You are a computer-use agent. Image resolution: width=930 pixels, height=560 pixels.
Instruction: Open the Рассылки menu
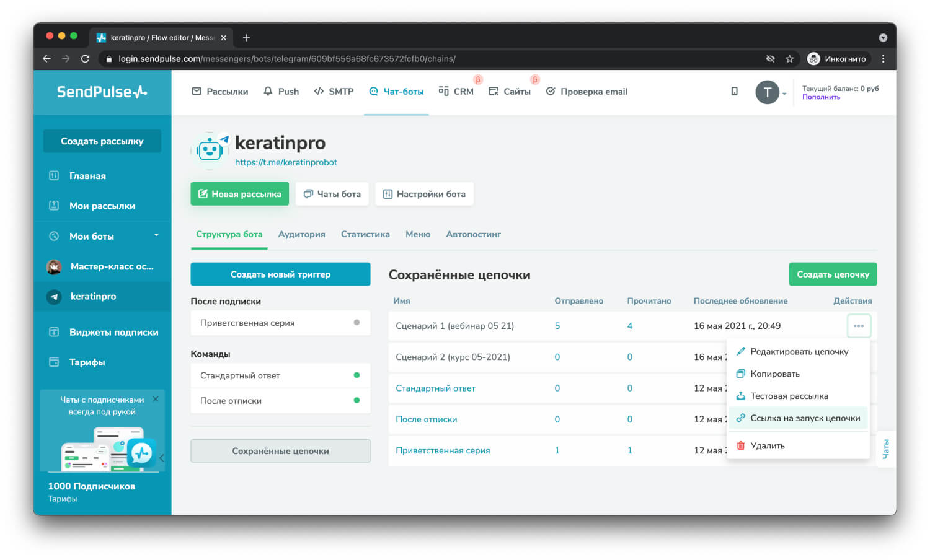pos(220,92)
